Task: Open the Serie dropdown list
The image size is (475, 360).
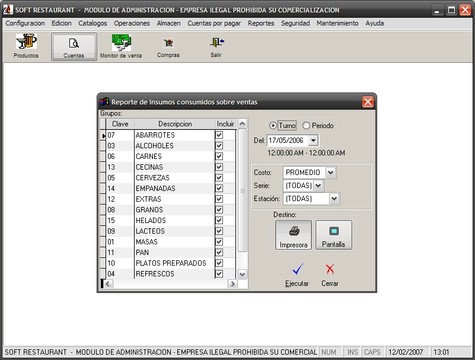Action: [318, 185]
